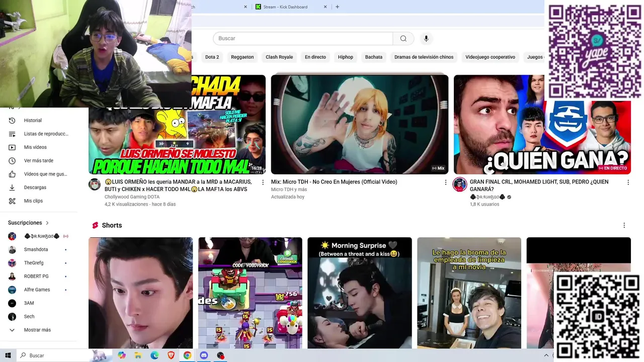Viewport: 644px width, 362px height.
Task: Filter by Dota 2 chip
Action: point(212,57)
